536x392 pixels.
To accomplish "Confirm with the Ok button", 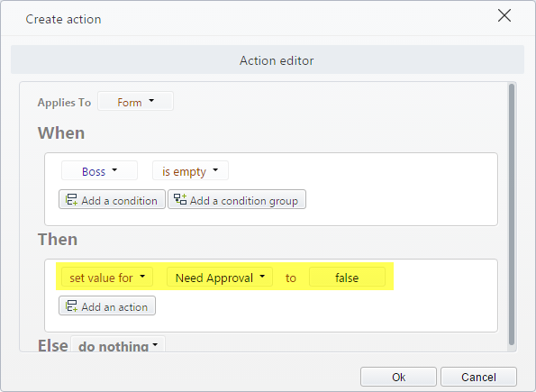I will click(x=398, y=377).
